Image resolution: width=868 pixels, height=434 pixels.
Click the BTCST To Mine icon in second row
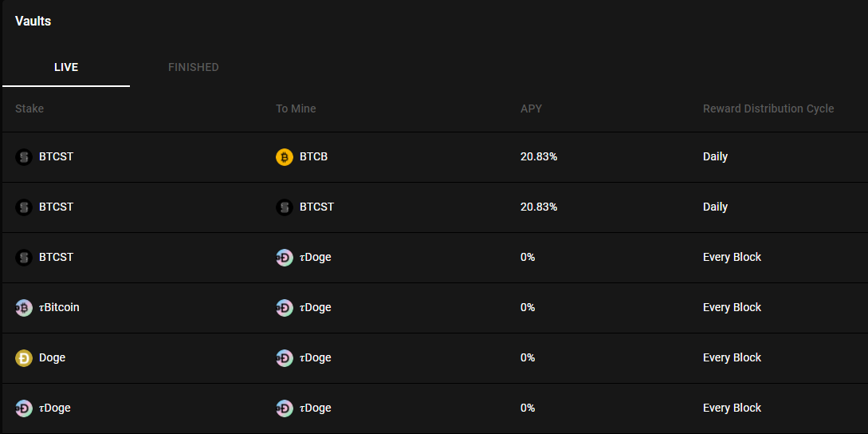(x=284, y=207)
